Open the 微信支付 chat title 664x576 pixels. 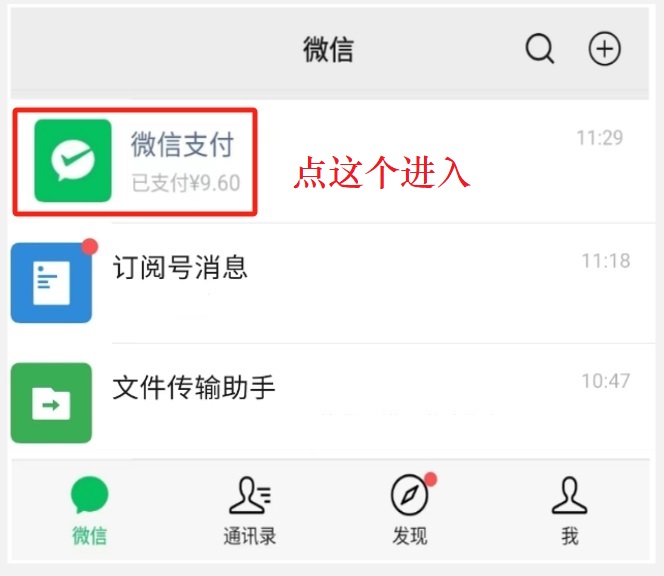pos(182,144)
